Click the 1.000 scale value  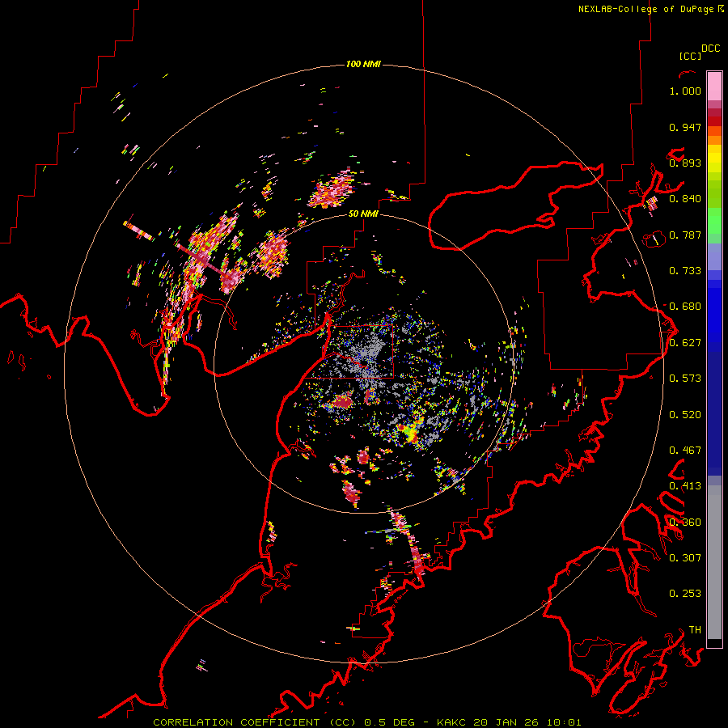[x=685, y=91]
